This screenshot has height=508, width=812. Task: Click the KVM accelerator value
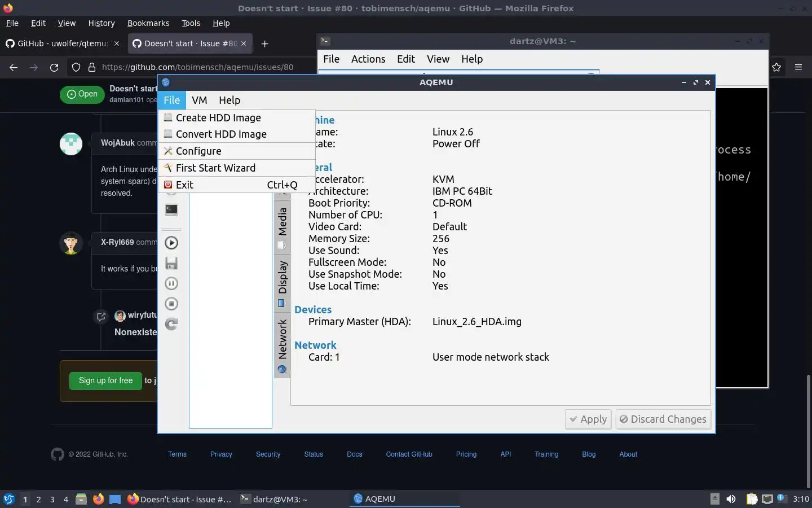(x=443, y=179)
